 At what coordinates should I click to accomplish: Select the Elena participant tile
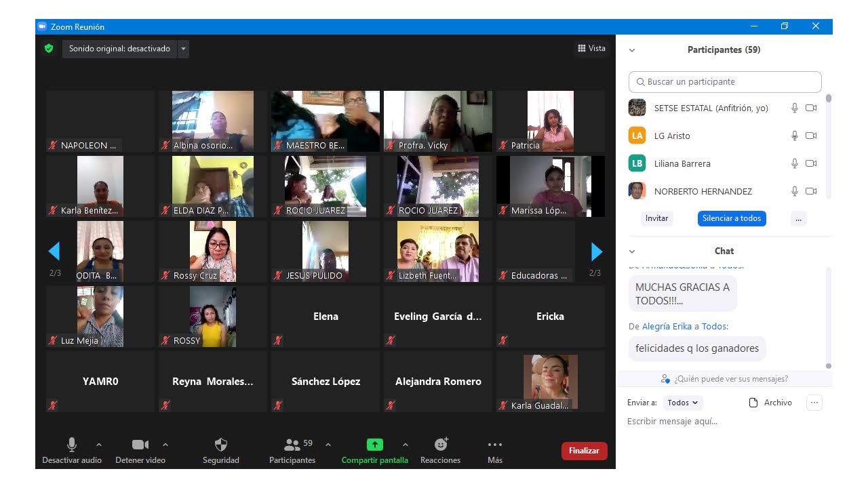pos(325,317)
